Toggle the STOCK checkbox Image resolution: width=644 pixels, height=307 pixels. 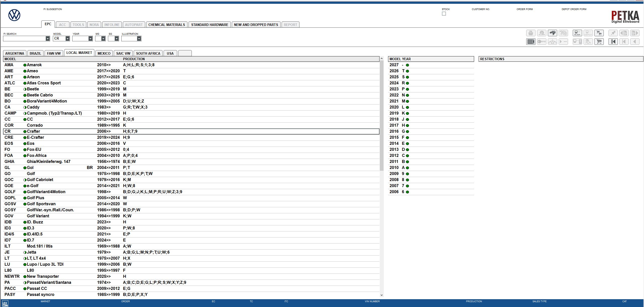pos(444,14)
